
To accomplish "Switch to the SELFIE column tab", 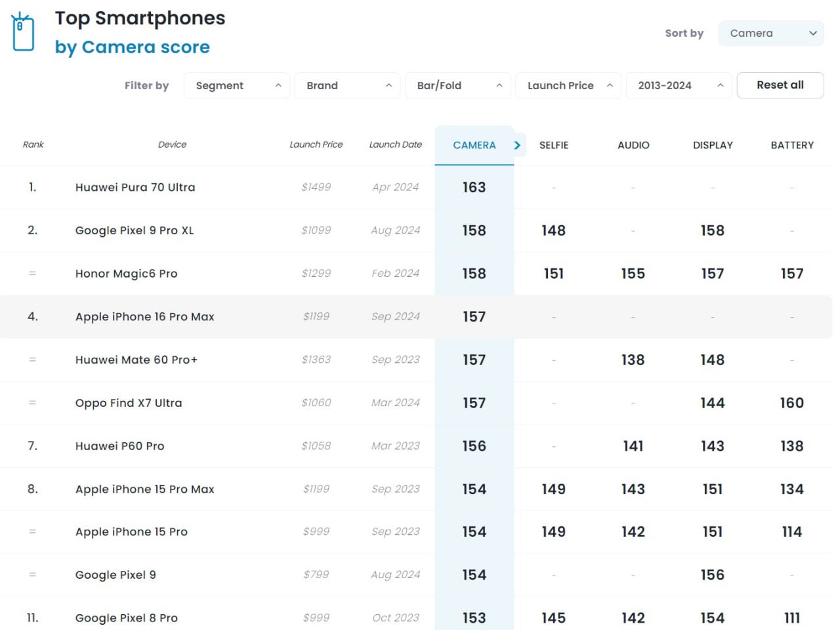I will [x=554, y=145].
